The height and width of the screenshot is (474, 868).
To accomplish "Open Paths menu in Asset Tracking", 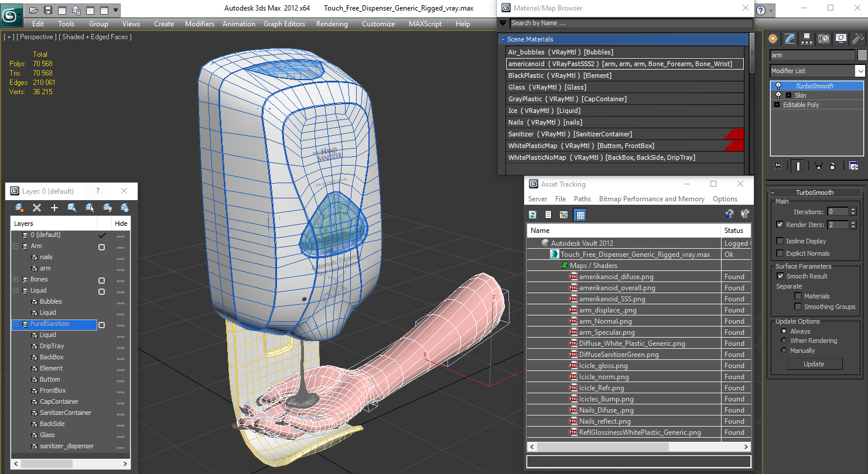I will [582, 199].
